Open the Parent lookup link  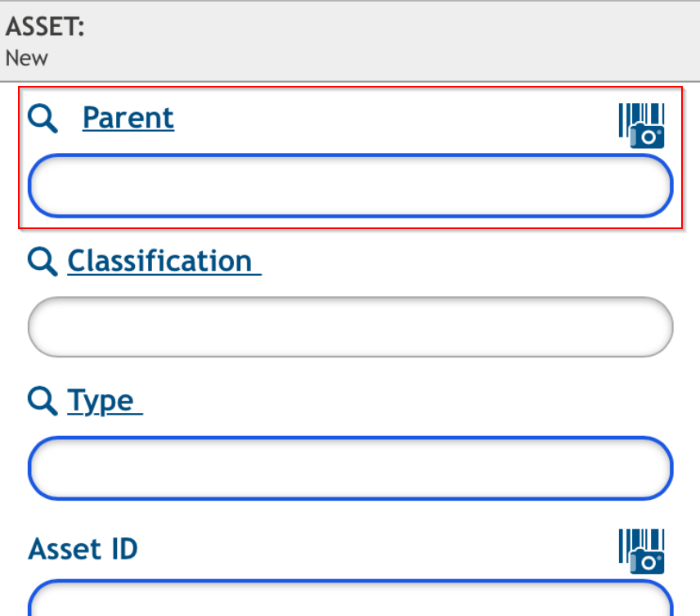(x=128, y=118)
